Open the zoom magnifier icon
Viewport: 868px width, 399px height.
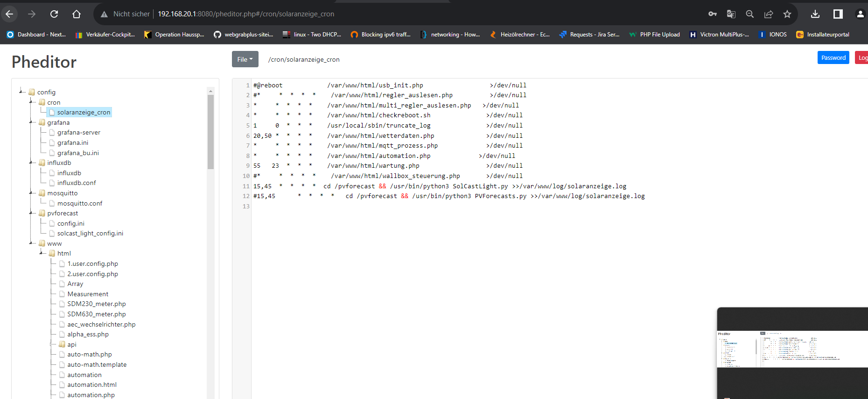[x=750, y=14]
